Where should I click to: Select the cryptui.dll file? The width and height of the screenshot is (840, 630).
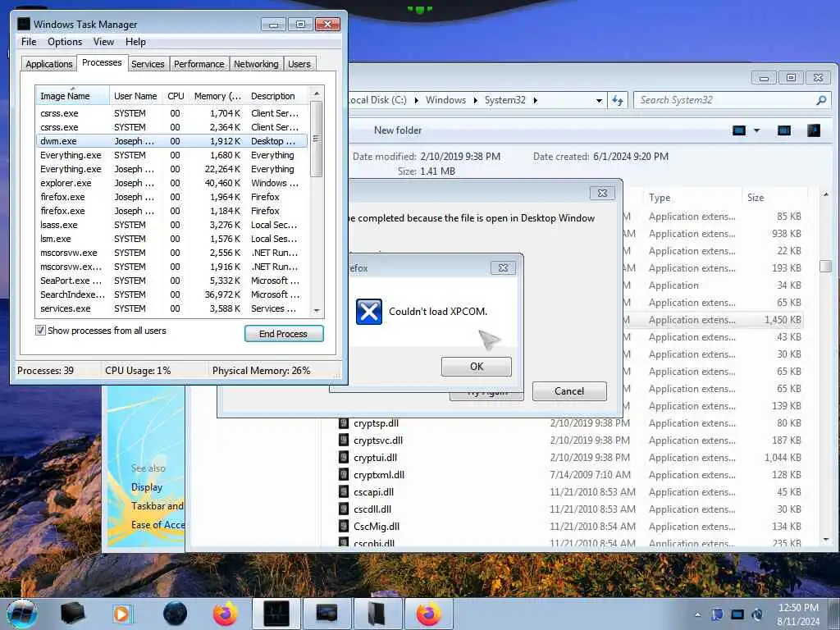(375, 458)
